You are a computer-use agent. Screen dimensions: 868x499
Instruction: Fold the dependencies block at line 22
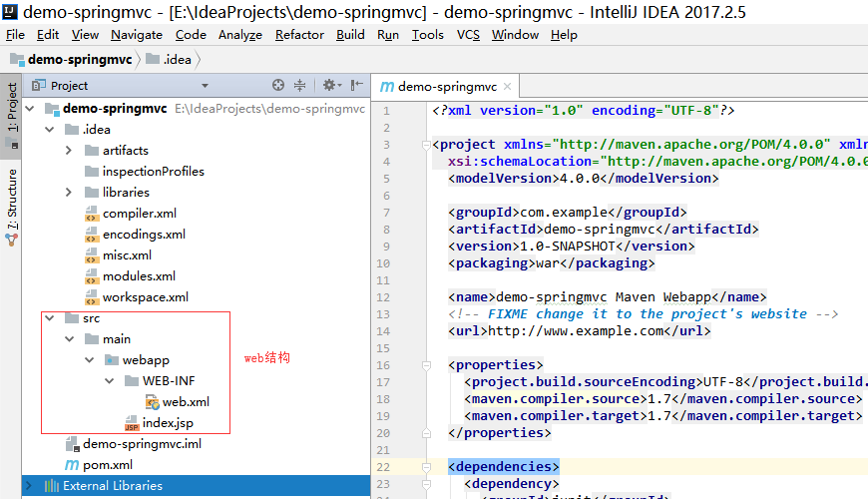(x=426, y=467)
